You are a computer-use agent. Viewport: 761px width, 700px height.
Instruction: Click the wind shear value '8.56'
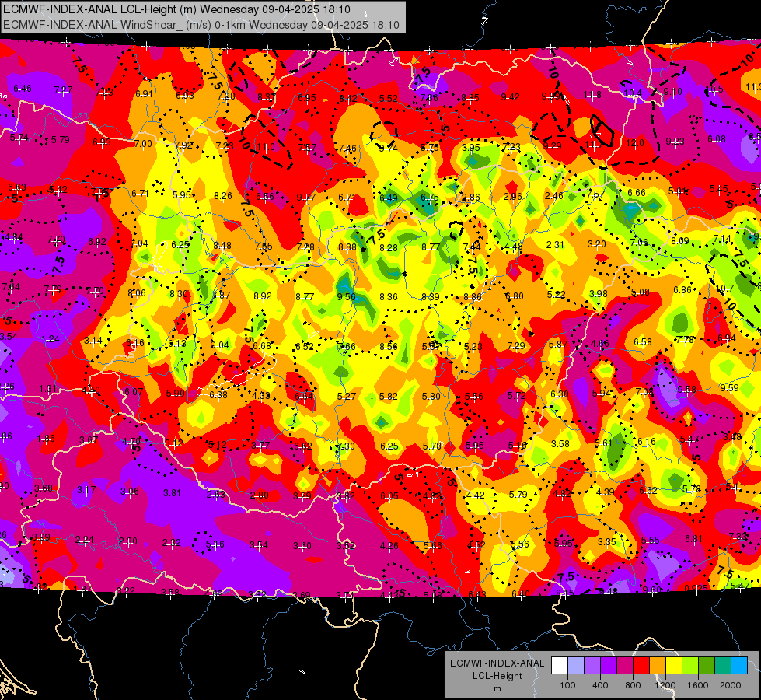click(x=388, y=346)
